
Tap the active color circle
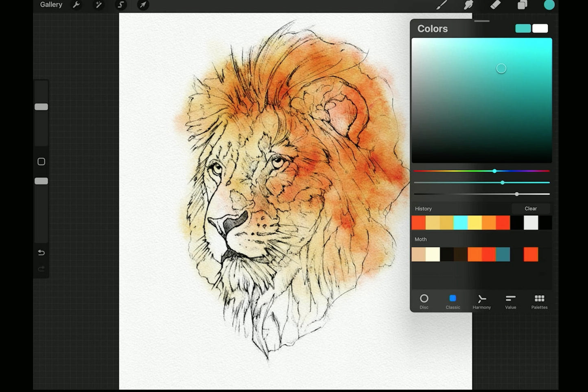click(x=549, y=5)
